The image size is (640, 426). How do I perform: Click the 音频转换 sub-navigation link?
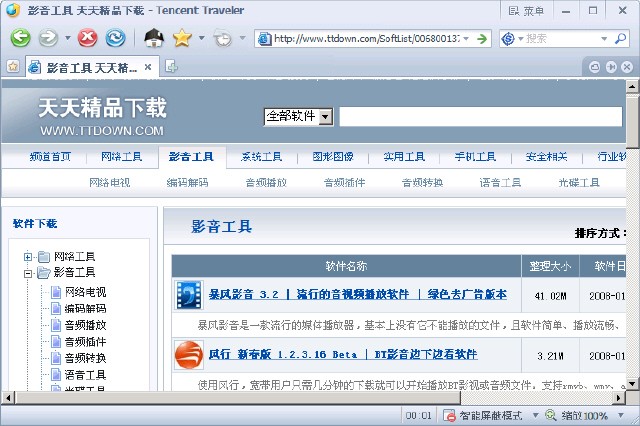click(x=422, y=182)
